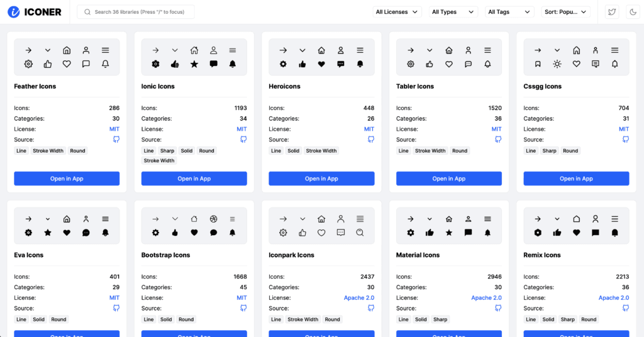
Task: Follow the Heroicons MIT license link
Action: 369,129
